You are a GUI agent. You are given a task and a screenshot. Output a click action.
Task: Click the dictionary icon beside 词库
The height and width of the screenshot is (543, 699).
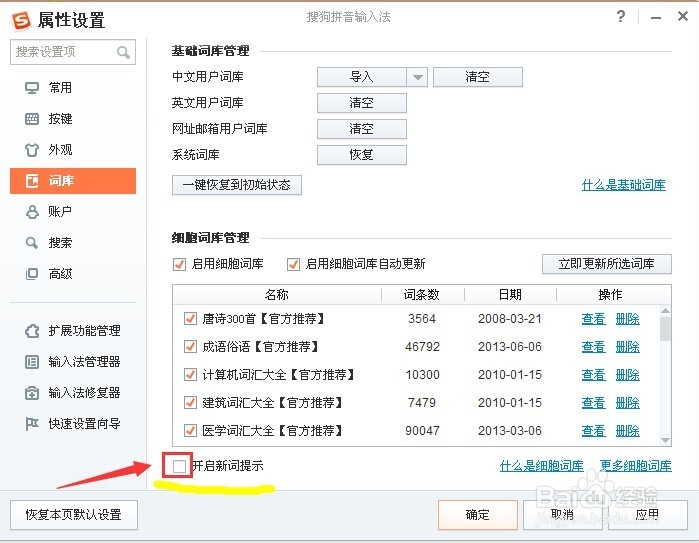click(x=32, y=181)
